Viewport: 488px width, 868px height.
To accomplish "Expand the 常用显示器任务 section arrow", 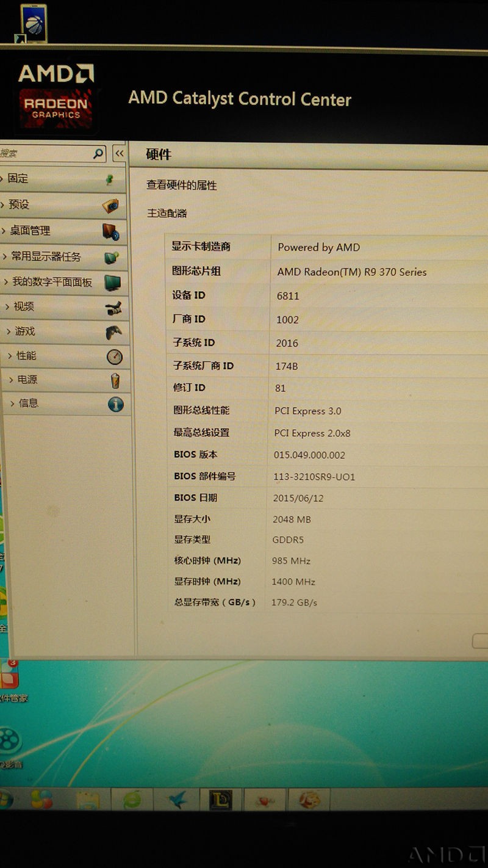I will (5, 256).
